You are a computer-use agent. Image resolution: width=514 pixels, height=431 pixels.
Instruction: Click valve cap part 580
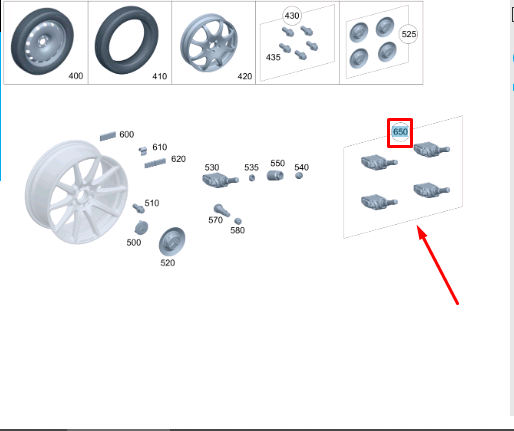pyautogui.click(x=238, y=221)
